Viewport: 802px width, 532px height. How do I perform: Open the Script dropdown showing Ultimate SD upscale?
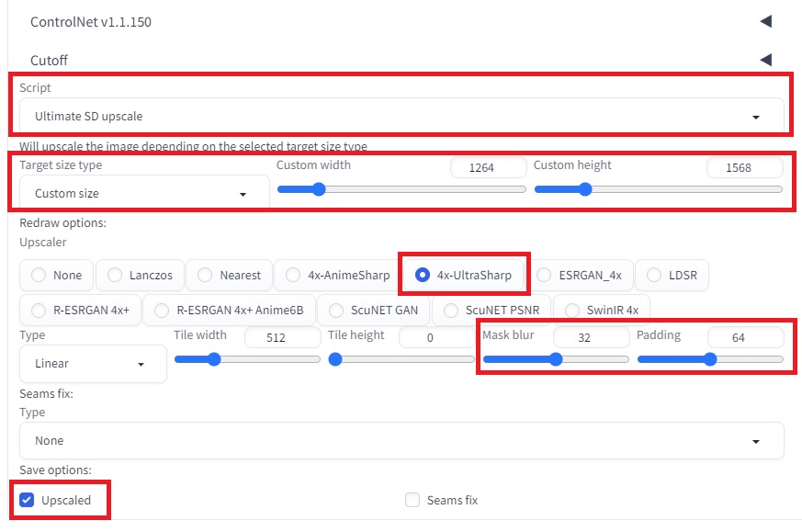(x=401, y=116)
